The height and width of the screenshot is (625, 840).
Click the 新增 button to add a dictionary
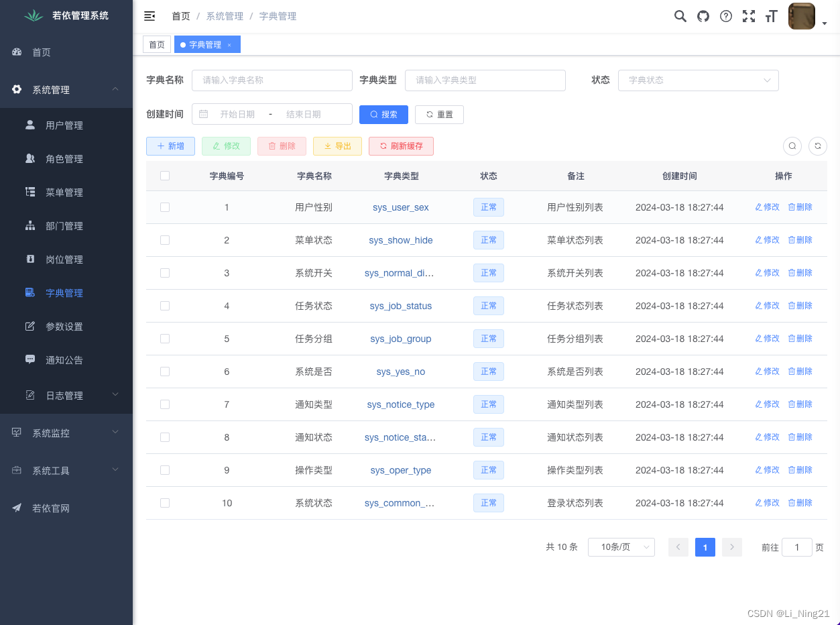(170, 146)
